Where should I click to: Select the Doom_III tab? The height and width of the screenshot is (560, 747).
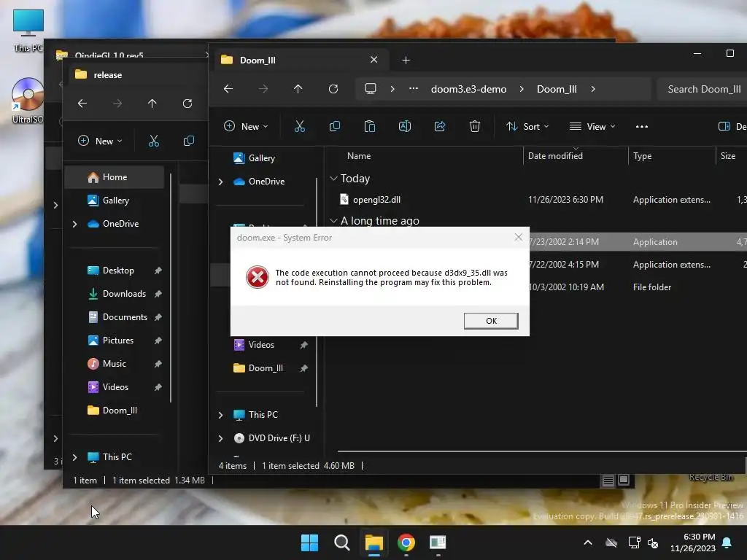click(300, 61)
